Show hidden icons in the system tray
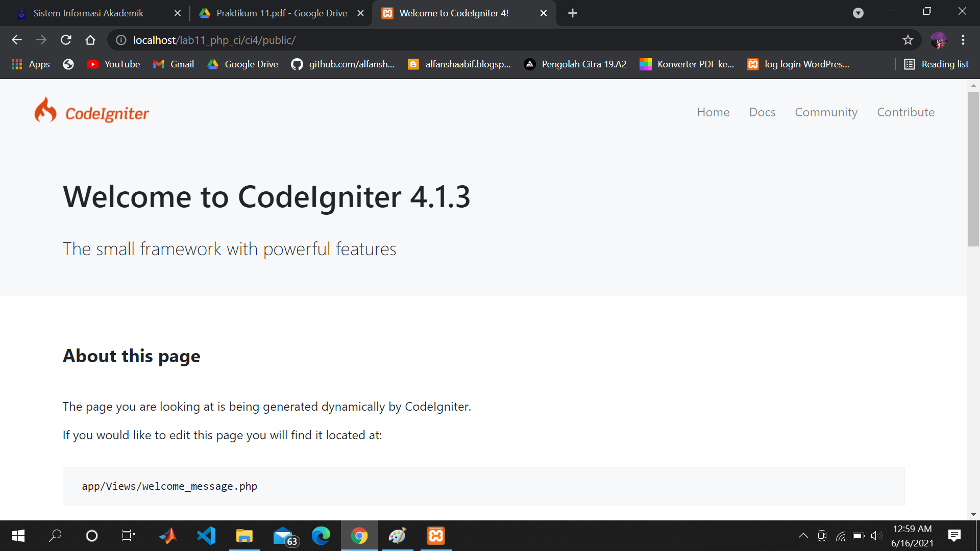The width and height of the screenshot is (980, 551). [803, 536]
